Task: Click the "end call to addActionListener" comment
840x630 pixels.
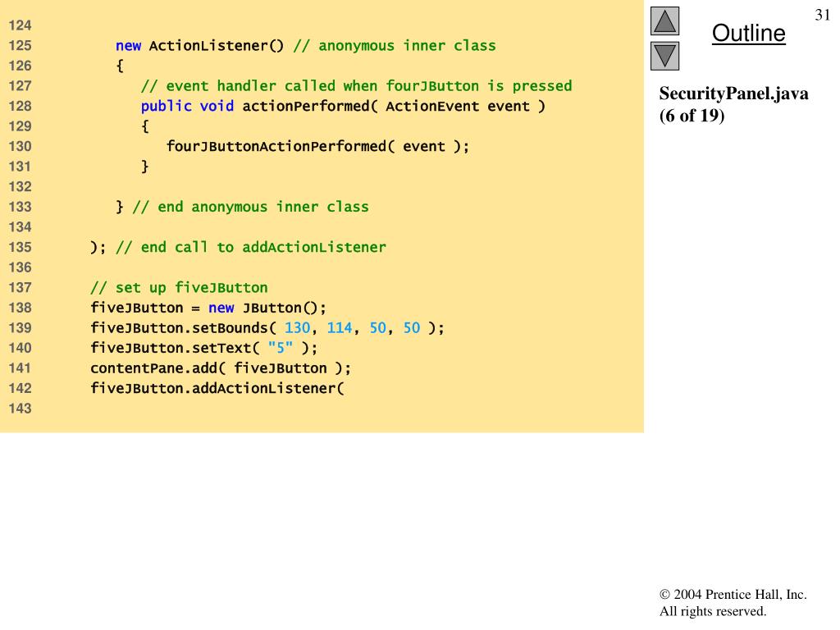Action: (251, 247)
